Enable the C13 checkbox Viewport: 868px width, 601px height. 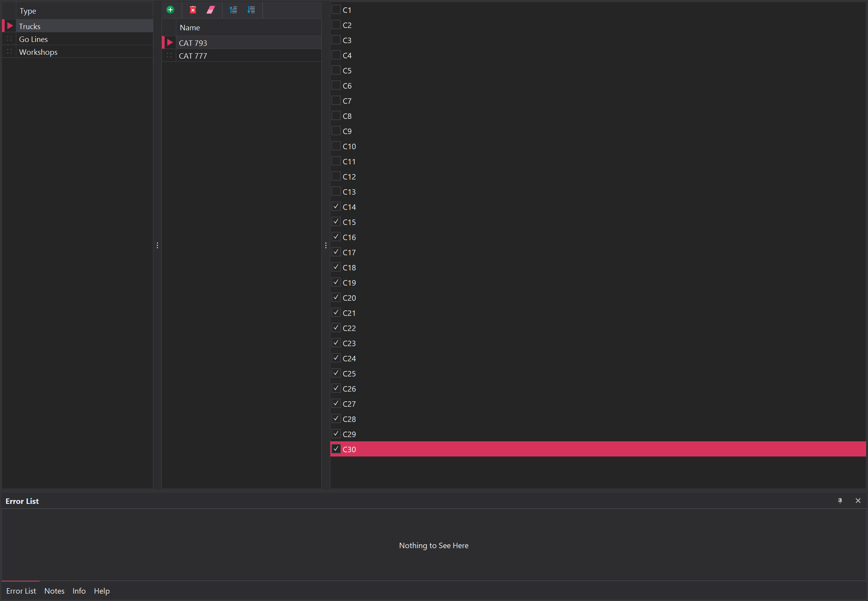[x=336, y=191]
